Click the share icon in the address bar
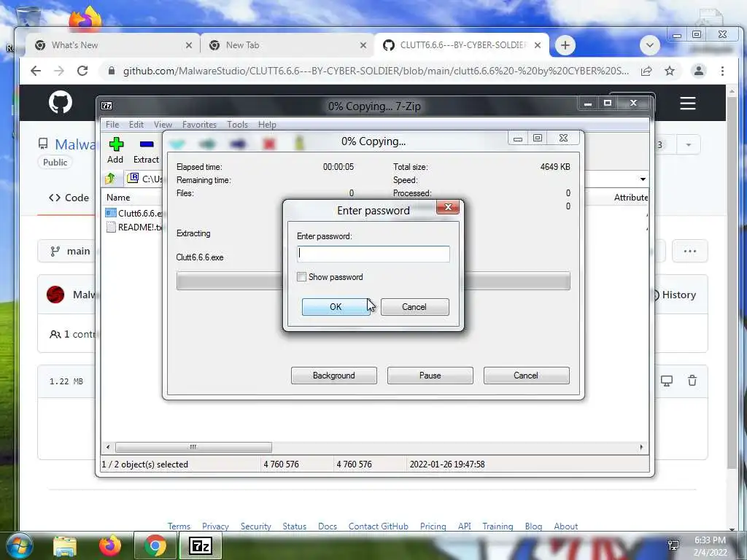747x560 pixels. [x=646, y=71]
